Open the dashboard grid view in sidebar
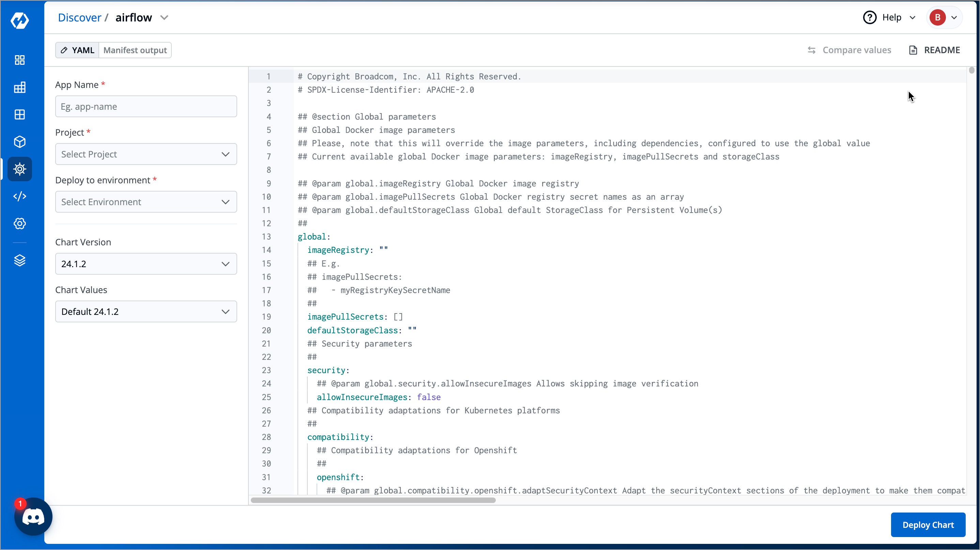 pos(19,60)
